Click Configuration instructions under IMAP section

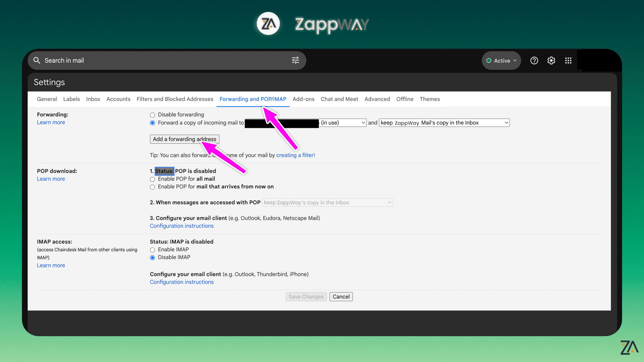(x=181, y=282)
